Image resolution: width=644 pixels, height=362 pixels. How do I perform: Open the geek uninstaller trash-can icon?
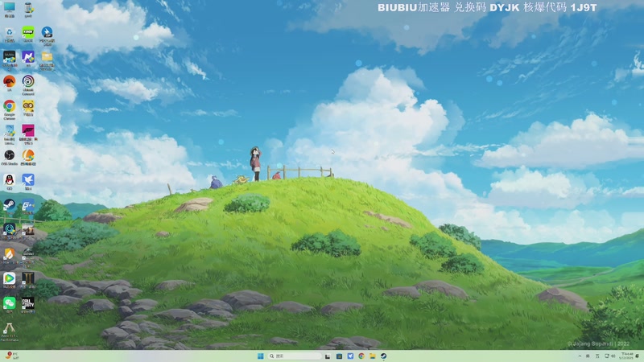click(x=28, y=10)
